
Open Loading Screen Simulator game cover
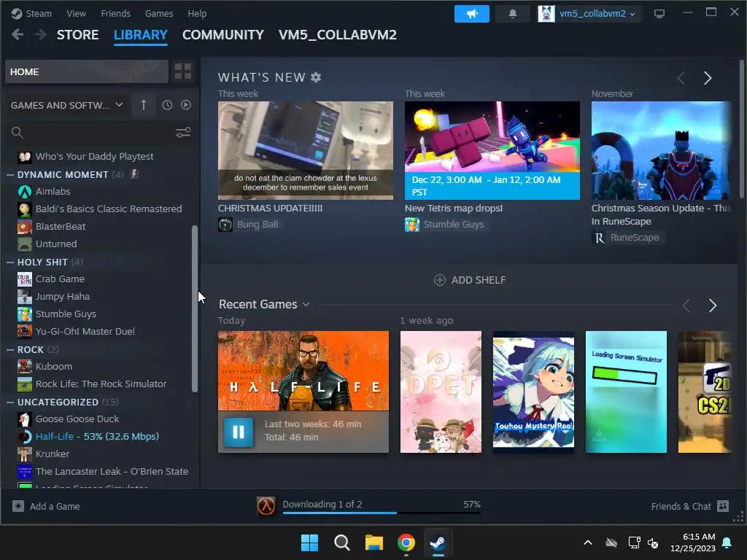pyautogui.click(x=626, y=392)
